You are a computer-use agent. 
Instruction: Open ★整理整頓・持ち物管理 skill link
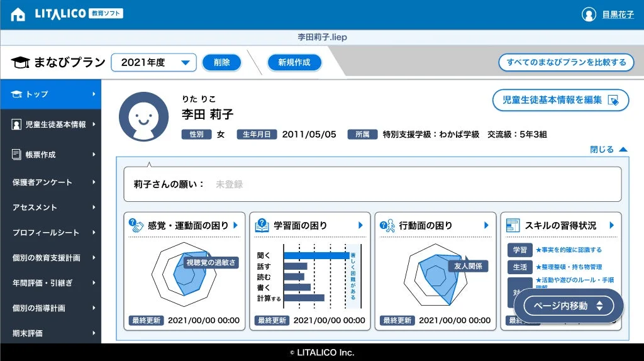(x=569, y=267)
